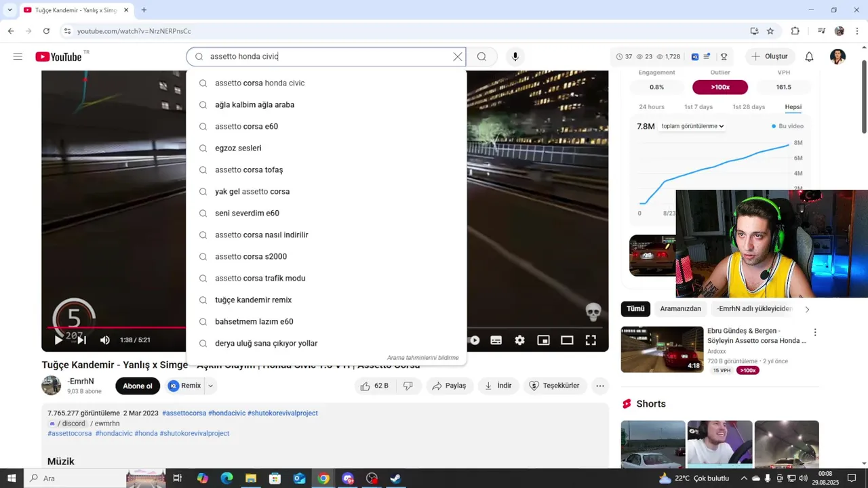Download the video with İndir
The height and width of the screenshot is (488, 868).
click(498, 386)
